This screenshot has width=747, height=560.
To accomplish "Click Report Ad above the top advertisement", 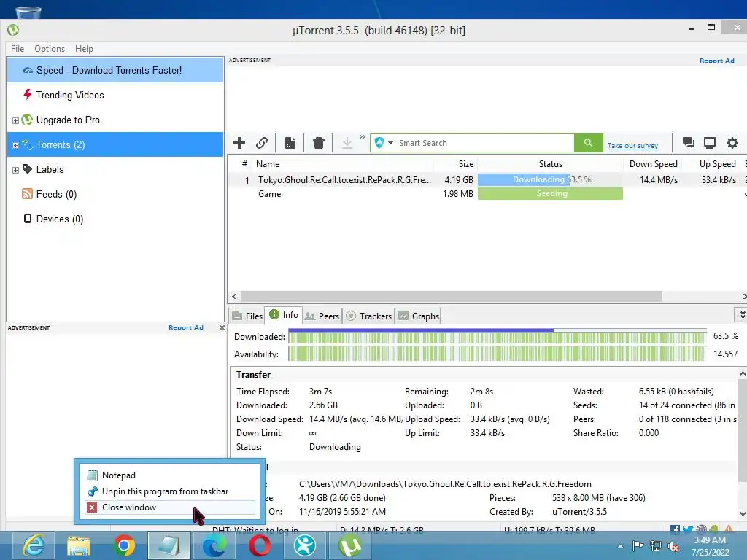I will pos(716,61).
